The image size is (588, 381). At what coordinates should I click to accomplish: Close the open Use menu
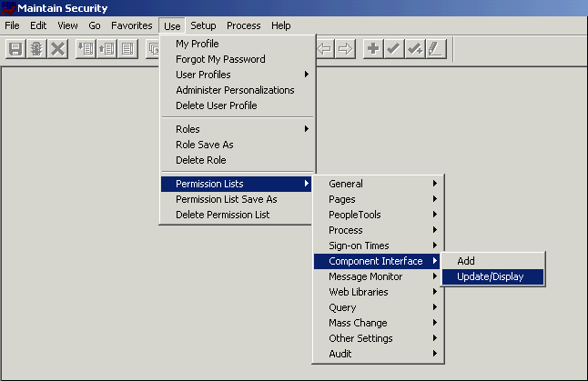tap(172, 25)
